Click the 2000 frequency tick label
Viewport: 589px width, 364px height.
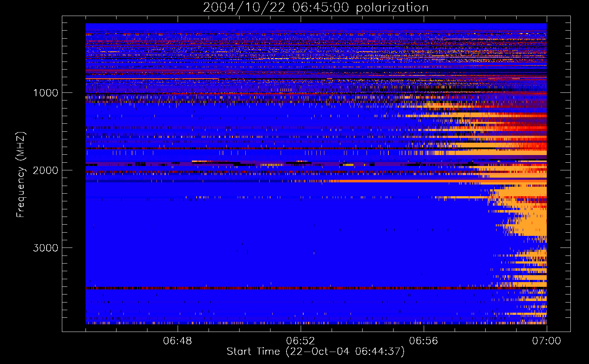[46, 170]
